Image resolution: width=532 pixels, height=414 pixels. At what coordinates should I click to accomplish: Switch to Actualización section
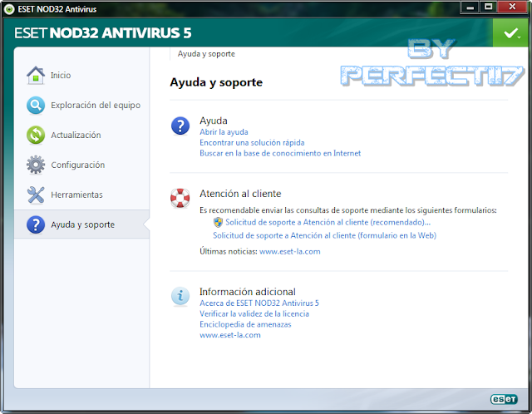coord(81,135)
